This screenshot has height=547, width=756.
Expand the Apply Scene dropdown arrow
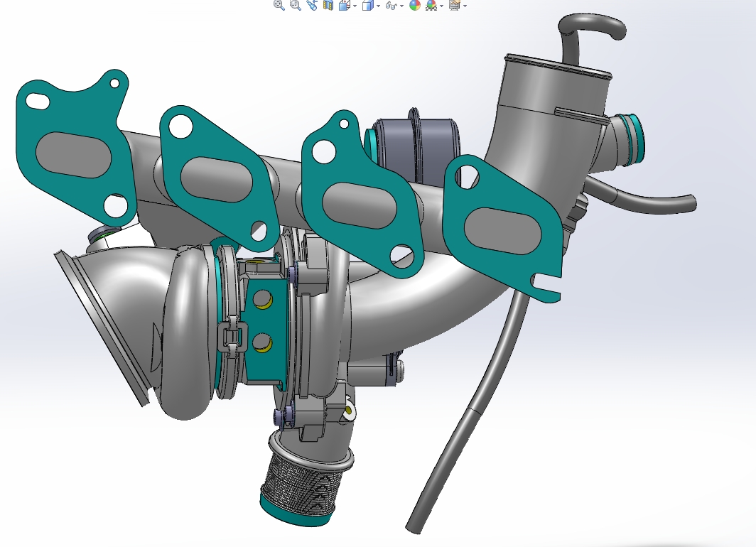click(x=442, y=6)
